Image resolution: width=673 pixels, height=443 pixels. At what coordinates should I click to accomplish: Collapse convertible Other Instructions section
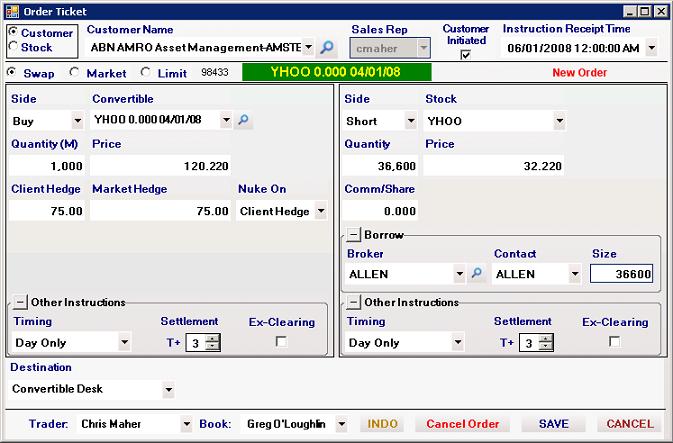pos(20,302)
